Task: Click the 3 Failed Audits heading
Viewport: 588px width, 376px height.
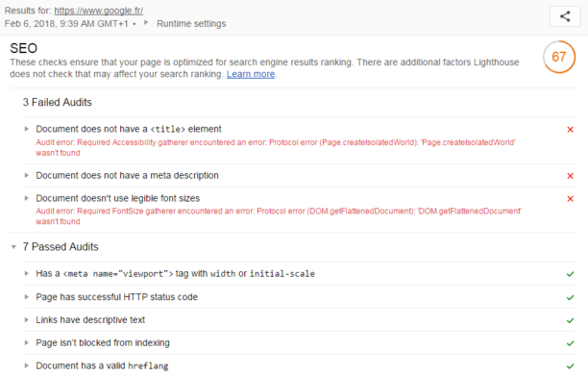Action: [x=57, y=102]
